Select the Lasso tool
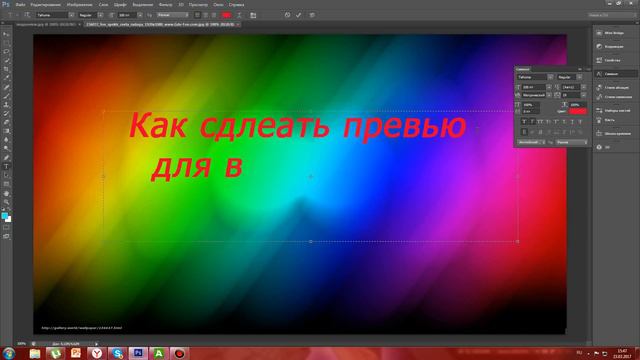 (x=6, y=52)
